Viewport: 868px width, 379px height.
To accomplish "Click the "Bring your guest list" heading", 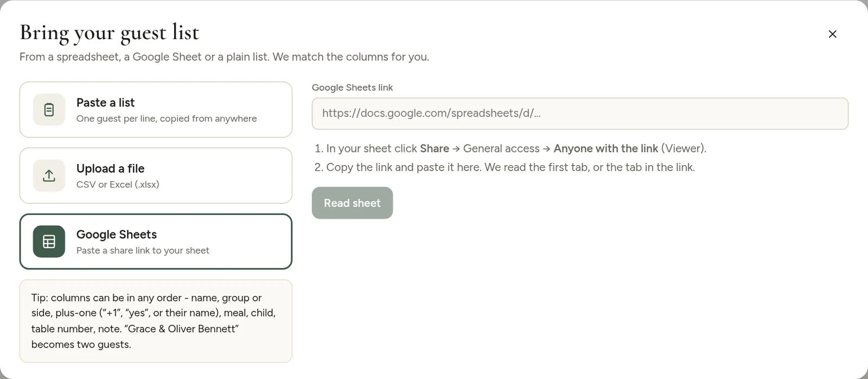I will coord(110,33).
